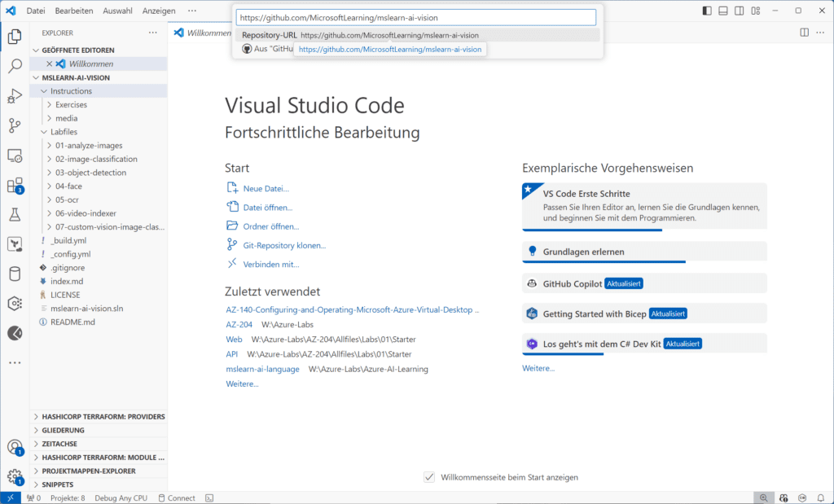Expand the Snippets section

[x=99, y=484]
